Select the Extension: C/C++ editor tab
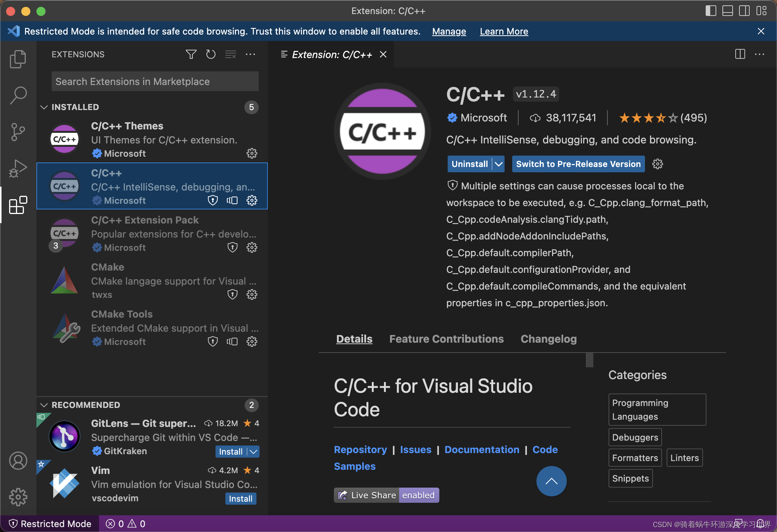This screenshot has width=777, height=532. pyautogui.click(x=331, y=55)
